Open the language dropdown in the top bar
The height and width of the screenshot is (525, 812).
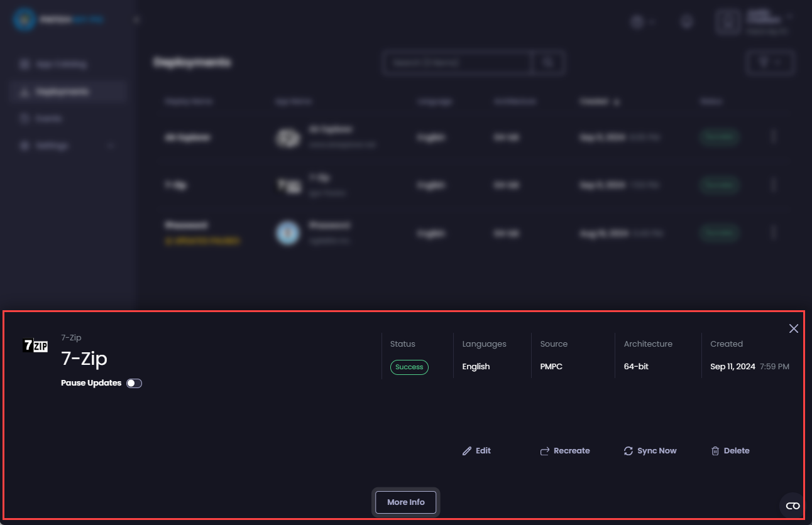click(x=643, y=21)
